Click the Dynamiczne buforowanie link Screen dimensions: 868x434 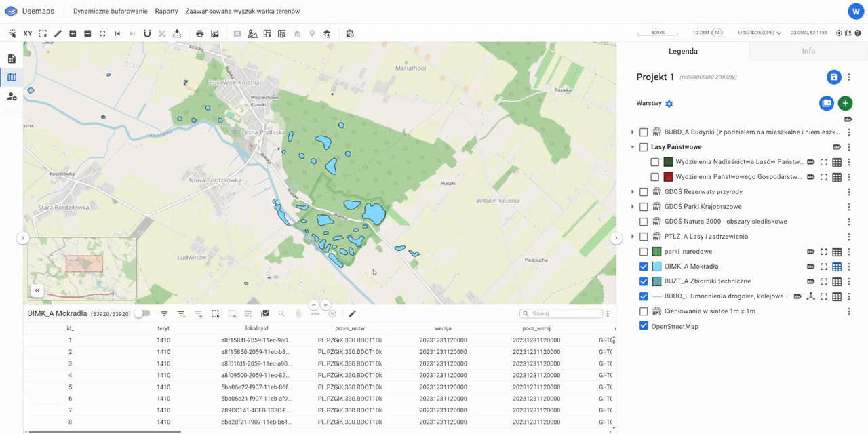pos(109,12)
